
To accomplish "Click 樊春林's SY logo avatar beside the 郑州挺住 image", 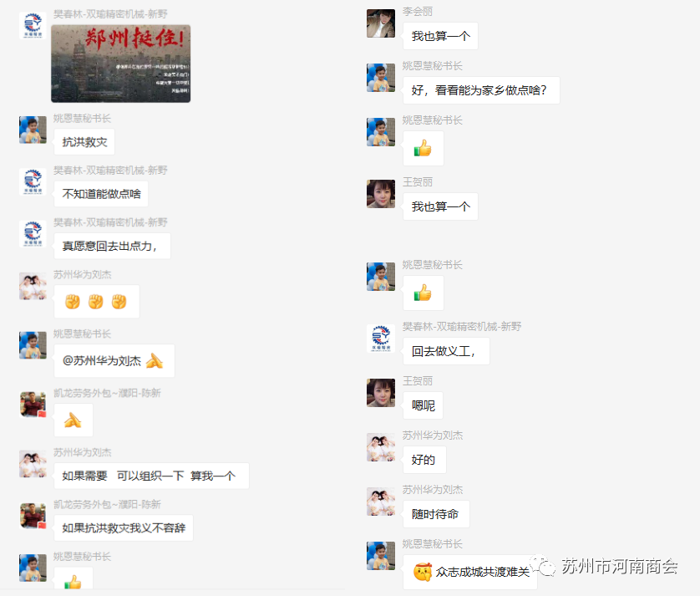I will (x=33, y=26).
